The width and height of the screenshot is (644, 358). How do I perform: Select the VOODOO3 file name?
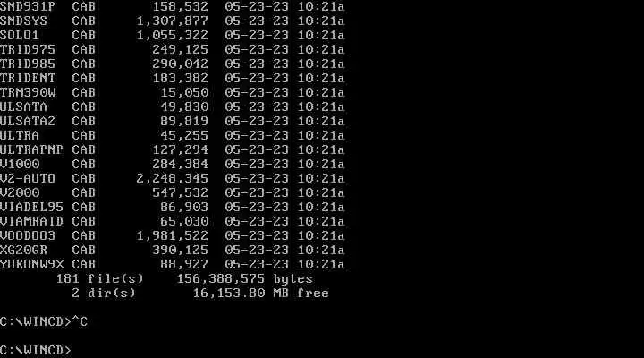click(x=28, y=236)
